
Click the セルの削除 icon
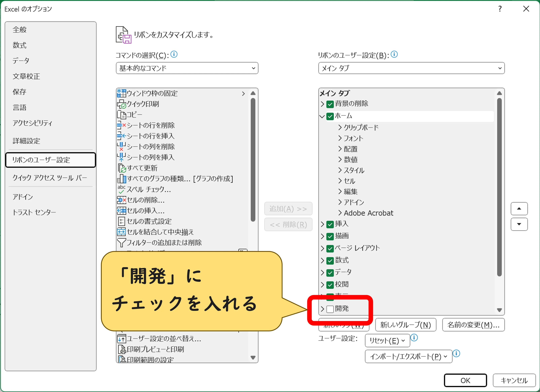click(121, 200)
